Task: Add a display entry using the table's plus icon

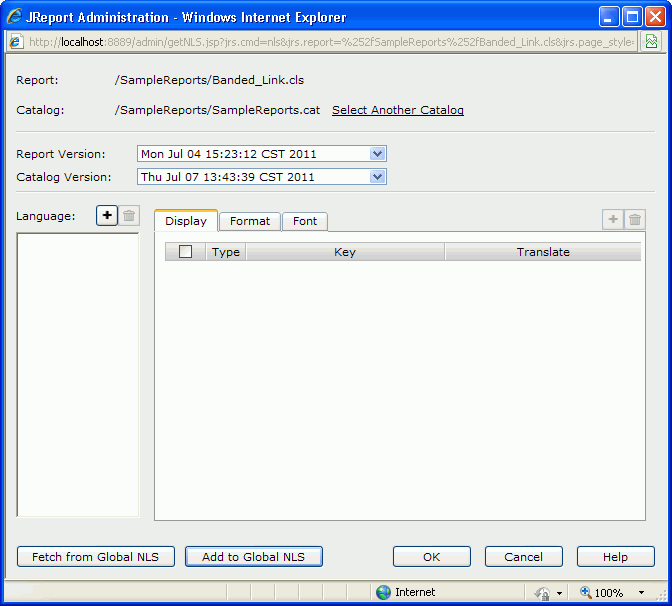Action: [x=613, y=219]
